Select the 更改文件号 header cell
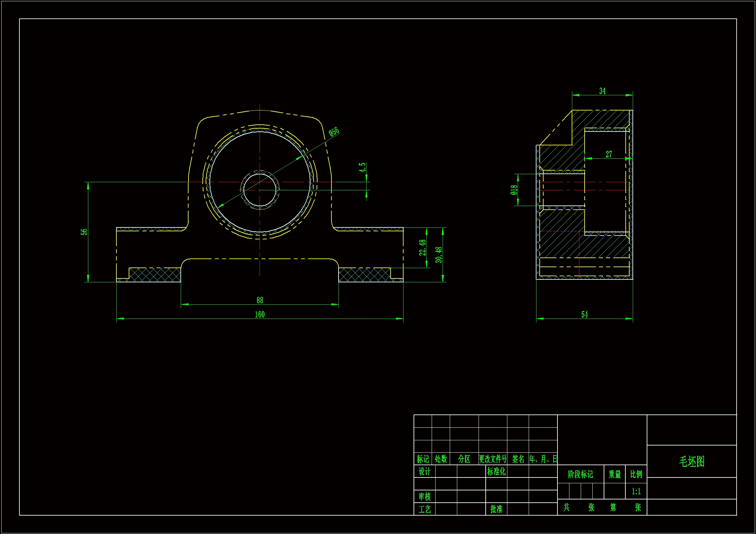The width and height of the screenshot is (756, 534). (x=492, y=459)
